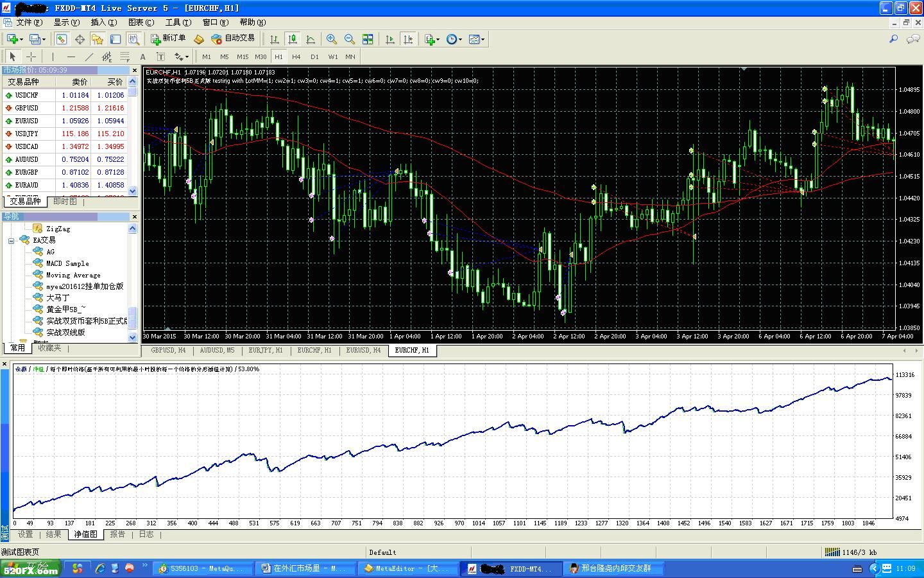Select MACD Sample expert advisor
924x578 pixels.
67,263
